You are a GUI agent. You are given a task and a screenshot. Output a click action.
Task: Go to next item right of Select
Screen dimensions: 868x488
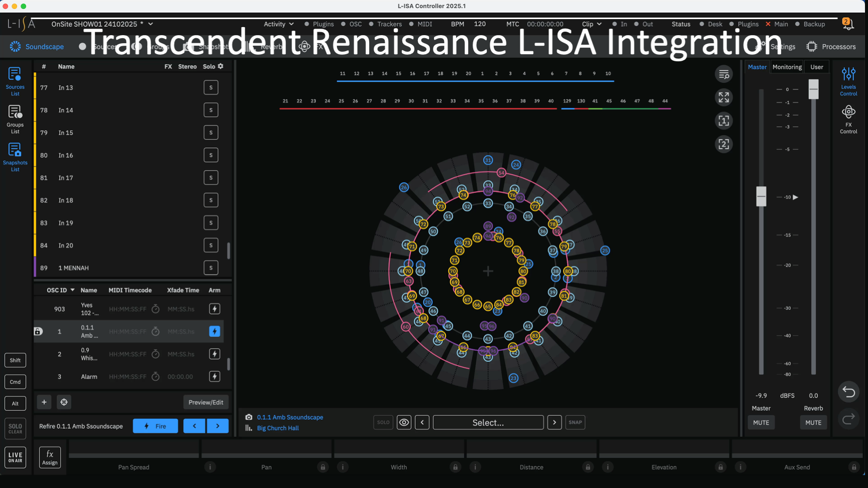pos(555,422)
